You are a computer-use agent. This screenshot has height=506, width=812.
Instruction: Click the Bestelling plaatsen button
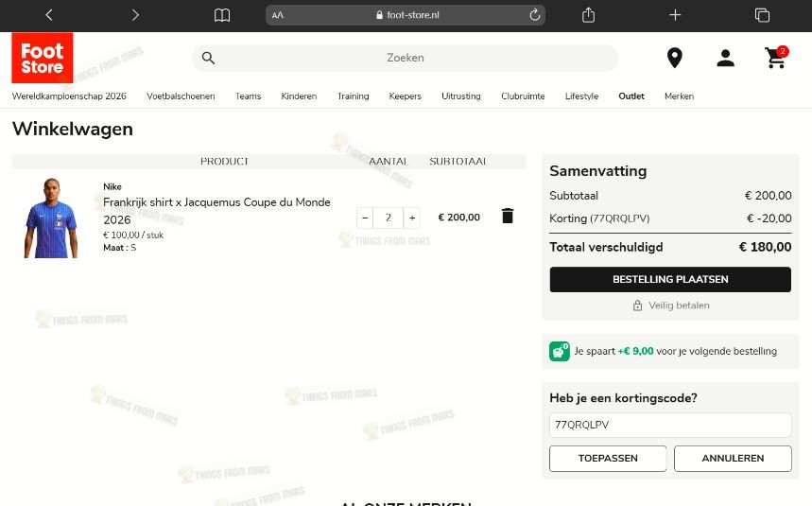[x=670, y=279]
